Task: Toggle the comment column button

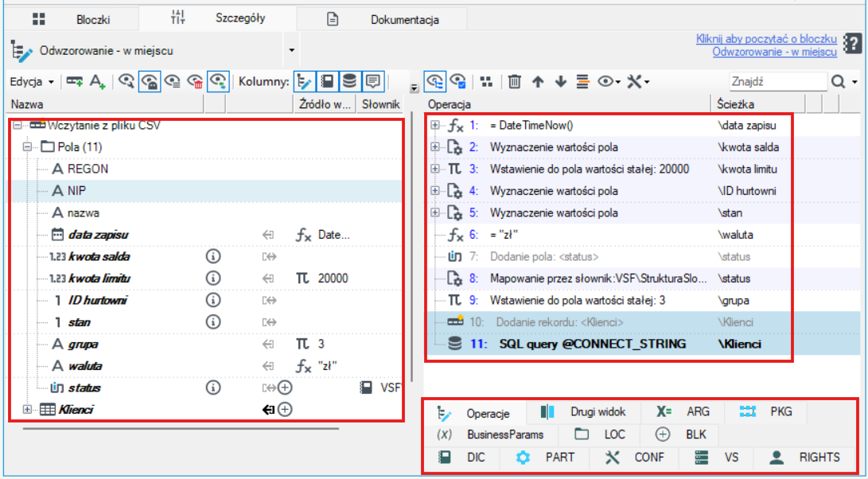Action: point(373,82)
